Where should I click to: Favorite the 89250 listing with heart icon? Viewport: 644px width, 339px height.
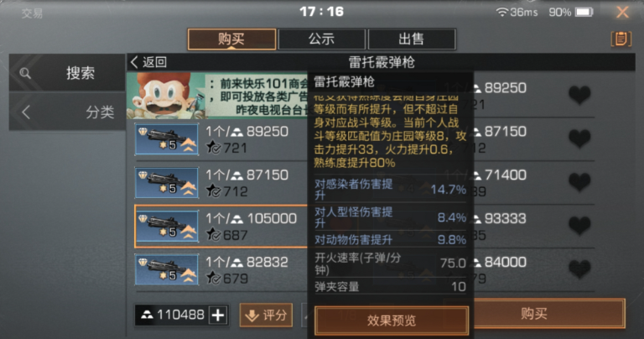(x=579, y=95)
